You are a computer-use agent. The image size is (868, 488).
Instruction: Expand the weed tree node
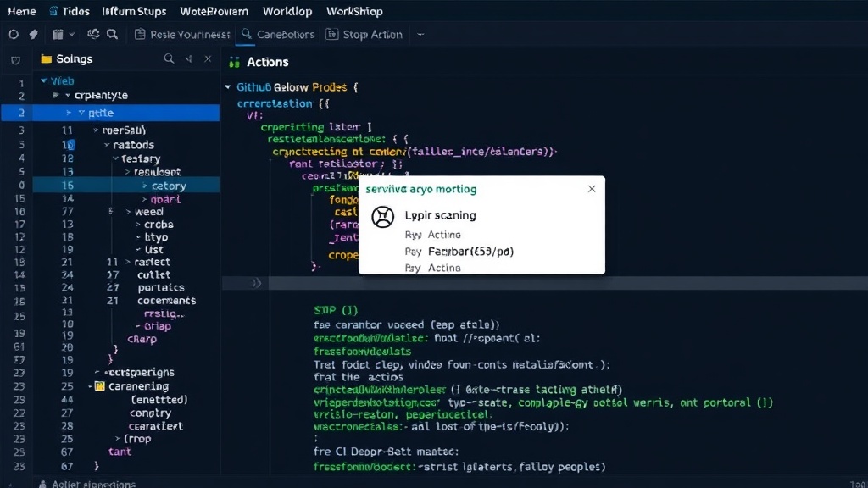pos(129,212)
